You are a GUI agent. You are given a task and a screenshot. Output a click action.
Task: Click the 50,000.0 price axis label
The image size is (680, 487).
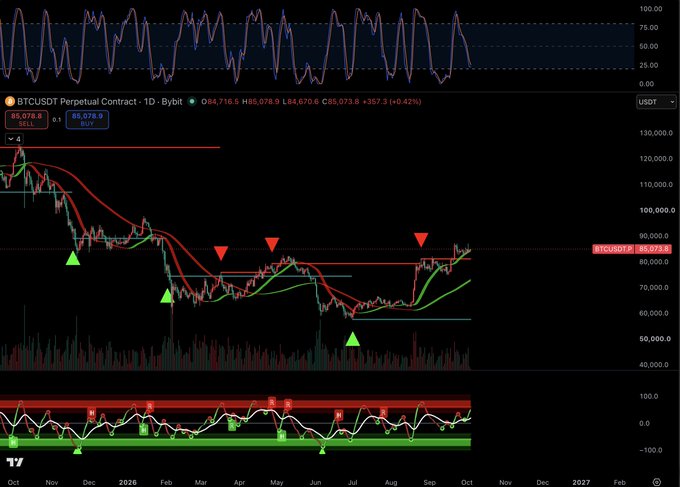click(x=655, y=339)
